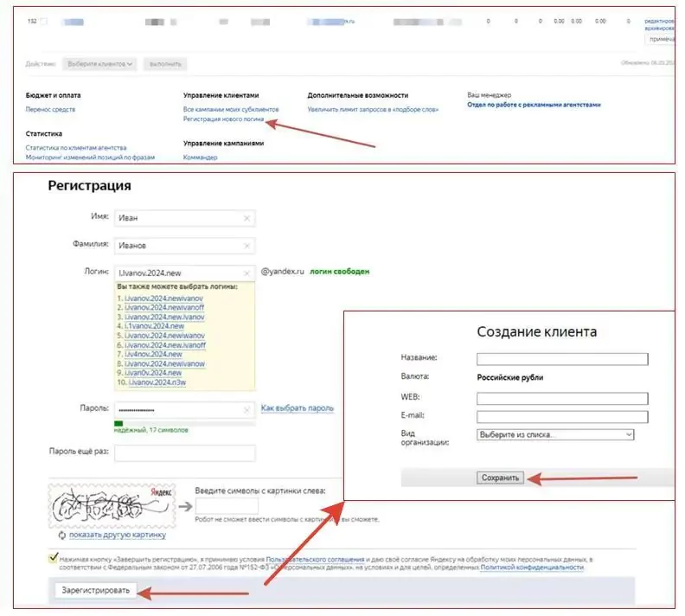Click the captcha refresh icon

pyautogui.click(x=62, y=536)
